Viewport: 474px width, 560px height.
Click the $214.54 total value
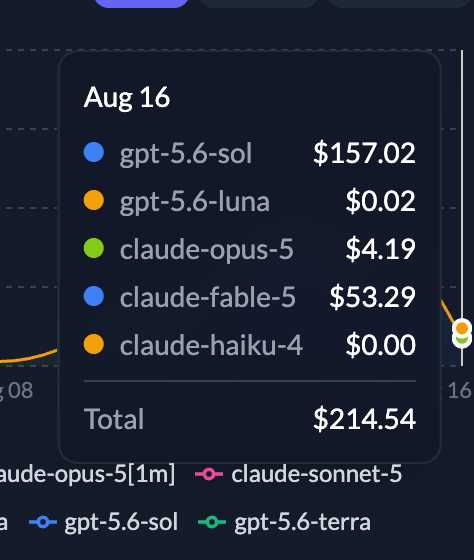(x=364, y=419)
